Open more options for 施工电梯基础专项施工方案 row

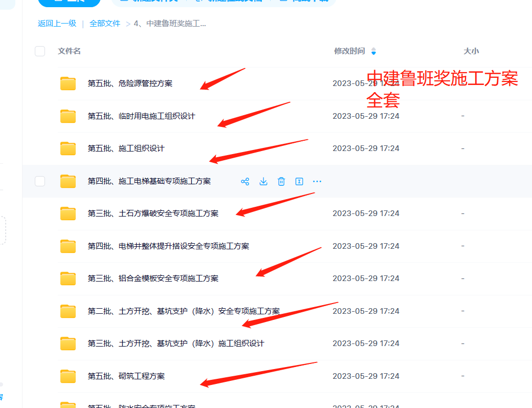(x=317, y=182)
